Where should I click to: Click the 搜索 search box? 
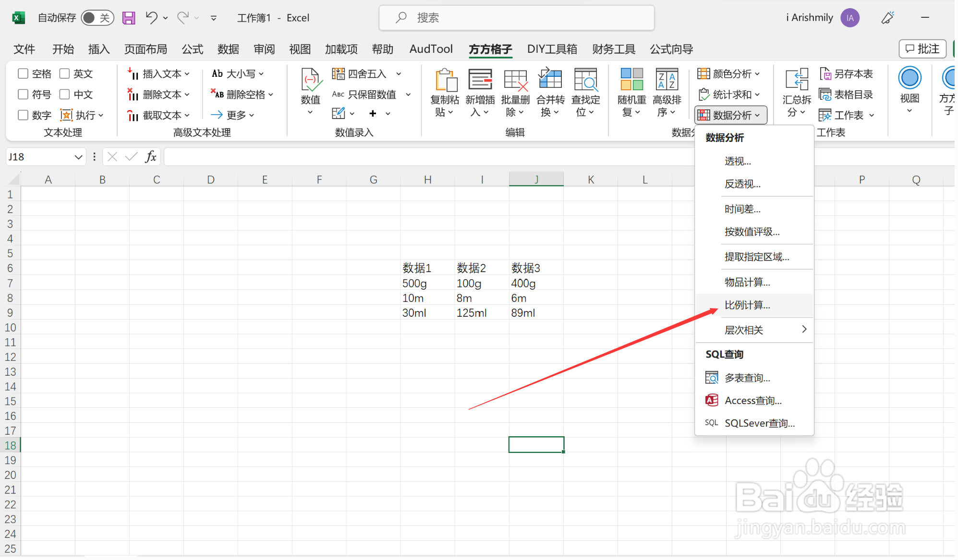(x=517, y=18)
